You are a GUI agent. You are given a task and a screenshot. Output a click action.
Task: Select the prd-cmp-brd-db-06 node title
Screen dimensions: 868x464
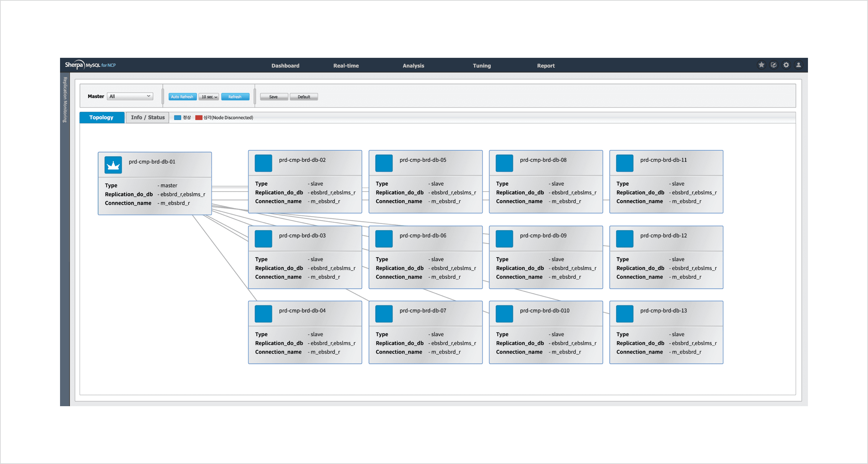[x=422, y=236]
